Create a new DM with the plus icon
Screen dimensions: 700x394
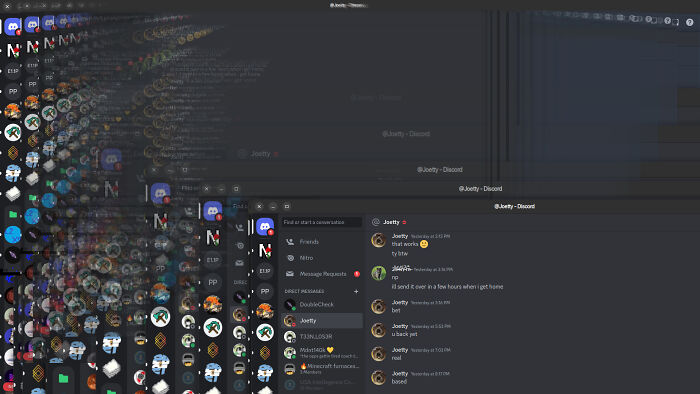pos(356,291)
